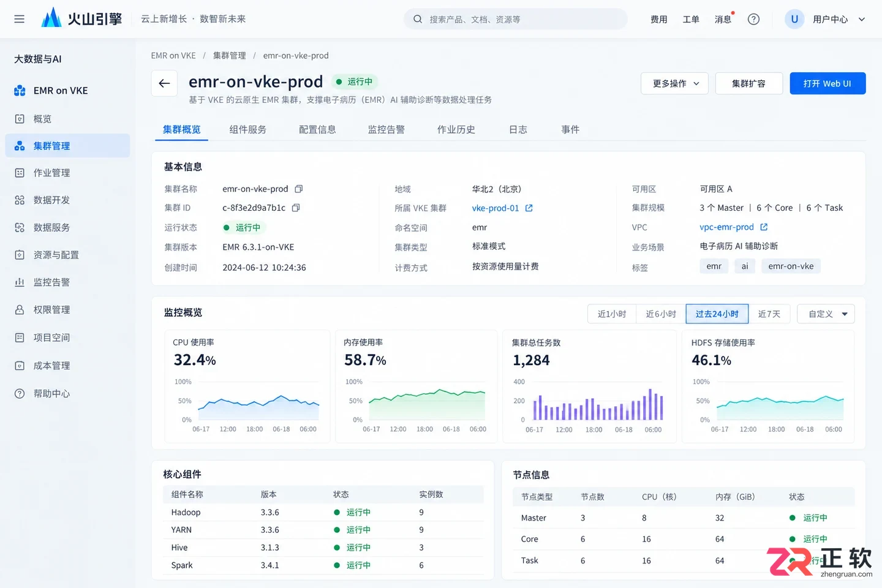882x588 pixels.
Task: Click the 监控告警 sidebar icon
Action: point(20,282)
